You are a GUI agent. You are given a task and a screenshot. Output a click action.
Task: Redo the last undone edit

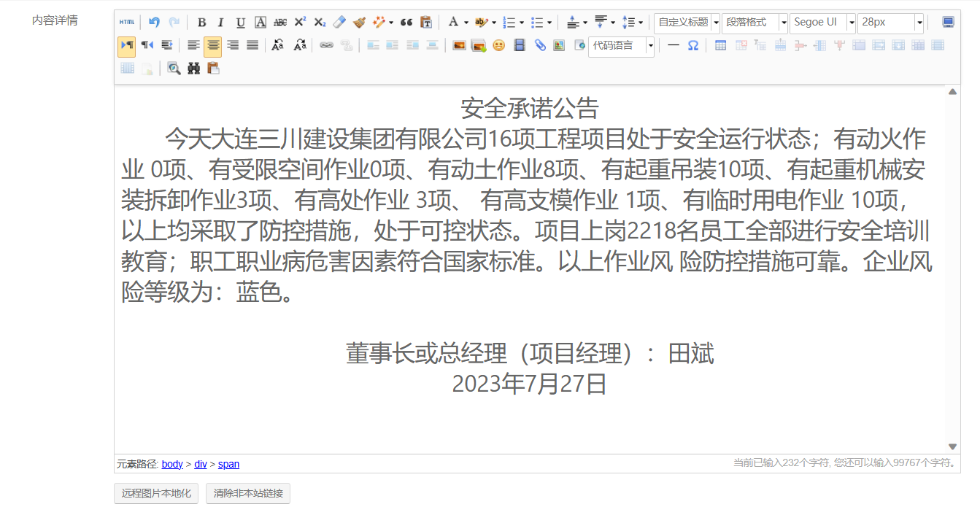tap(174, 23)
